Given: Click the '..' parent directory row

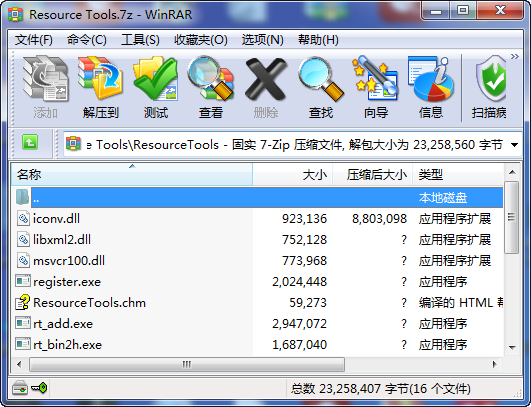Looking at the screenshot, I should pyautogui.click(x=267, y=198).
